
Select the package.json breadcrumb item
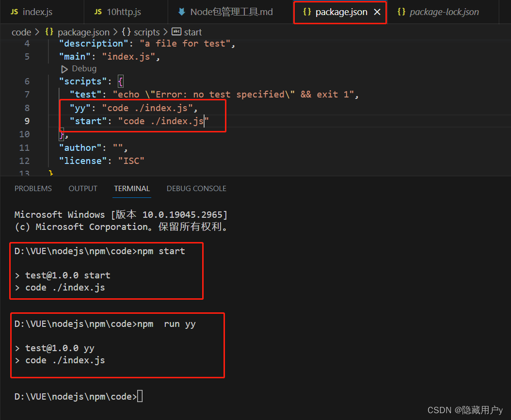pos(83,32)
